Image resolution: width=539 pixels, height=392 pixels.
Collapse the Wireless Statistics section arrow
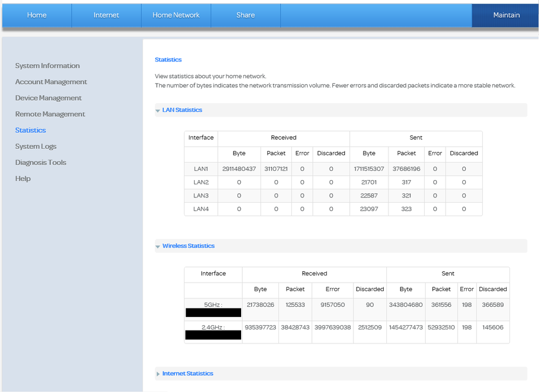pyautogui.click(x=158, y=246)
